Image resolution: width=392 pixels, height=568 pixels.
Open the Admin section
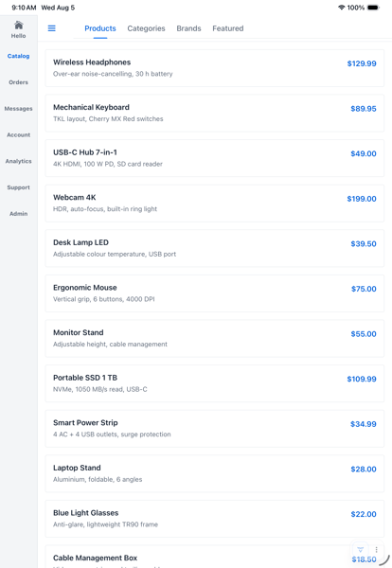19,214
